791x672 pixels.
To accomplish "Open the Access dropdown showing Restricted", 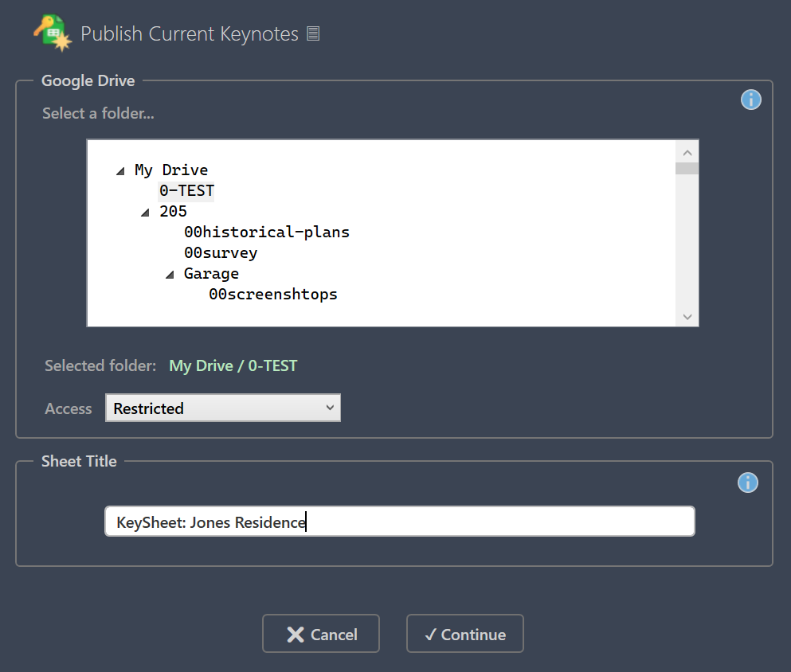I will pyautogui.click(x=222, y=408).
